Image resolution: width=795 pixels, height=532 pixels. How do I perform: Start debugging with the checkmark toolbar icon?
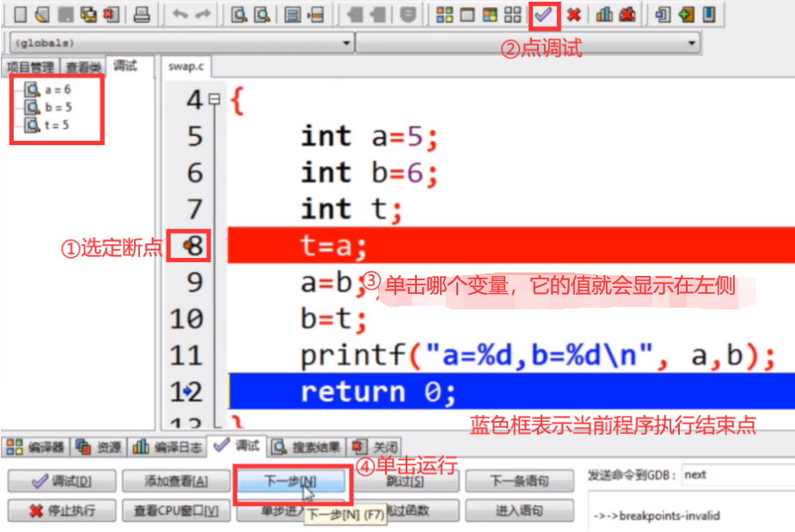[544, 13]
